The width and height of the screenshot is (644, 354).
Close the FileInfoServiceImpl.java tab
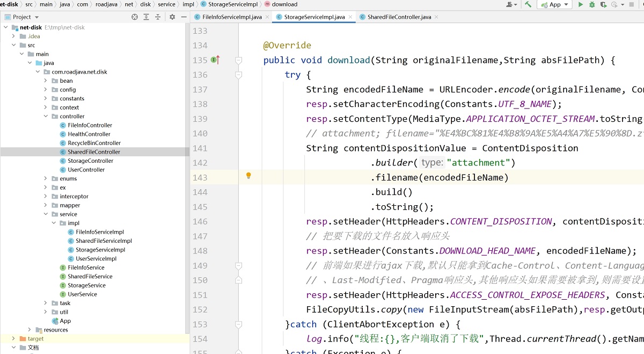tap(268, 17)
